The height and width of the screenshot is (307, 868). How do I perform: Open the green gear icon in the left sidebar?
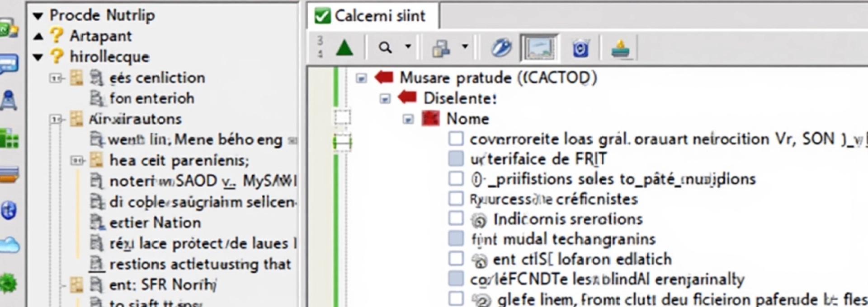(8, 284)
